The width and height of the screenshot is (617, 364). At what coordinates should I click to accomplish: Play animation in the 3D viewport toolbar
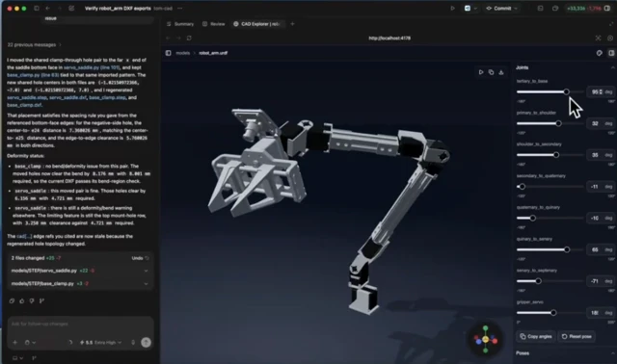coord(481,72)
